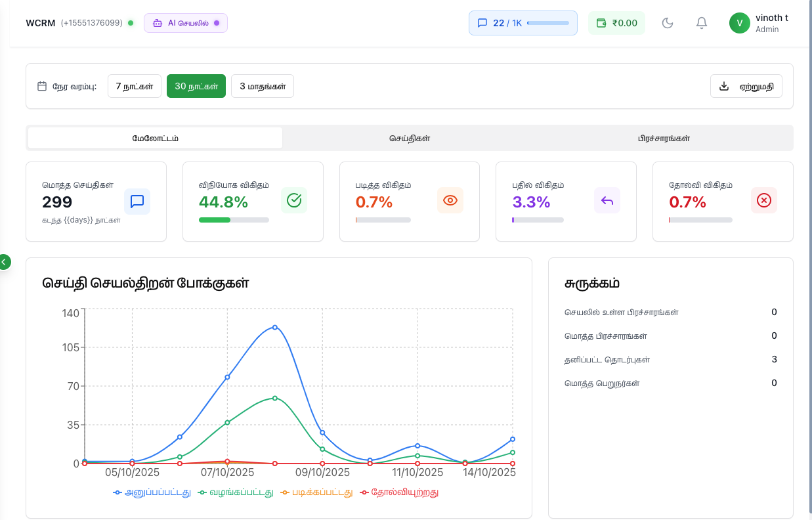Select the 30 நாட்கள் time range
Screen dimensions: 812x520
[196, 86]
